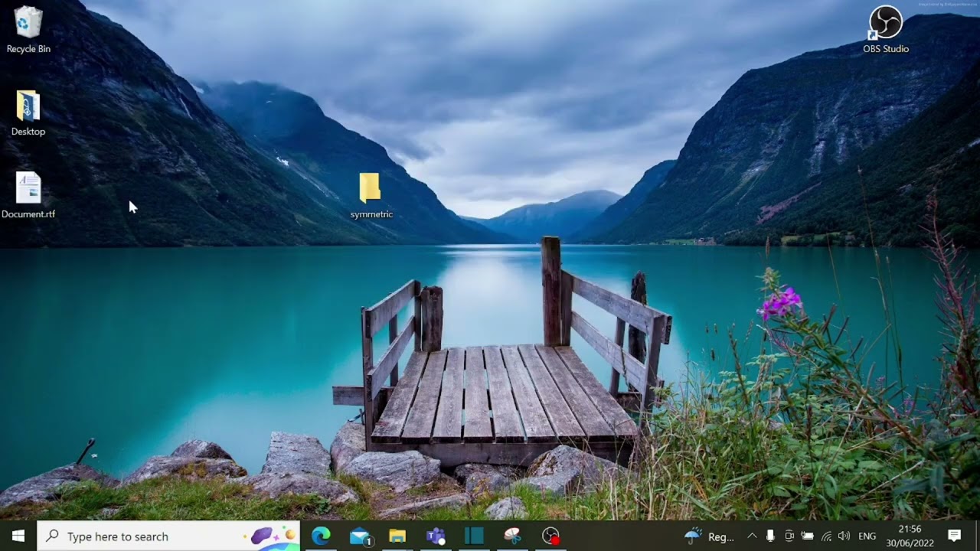Open the Windows Start menu
Viewport: 980px width, 551px height.
(18, 536)
